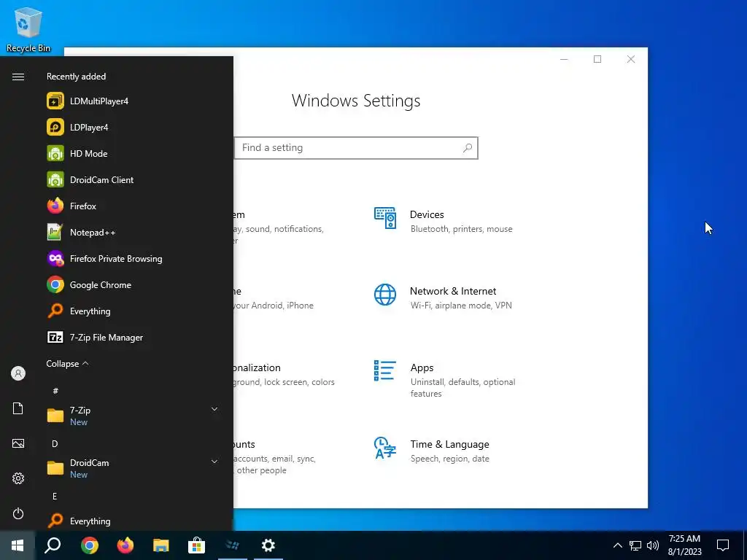Launch Chrome from the taskbar
The width and height of the screenshot is (747, 560).
point(90,545)
